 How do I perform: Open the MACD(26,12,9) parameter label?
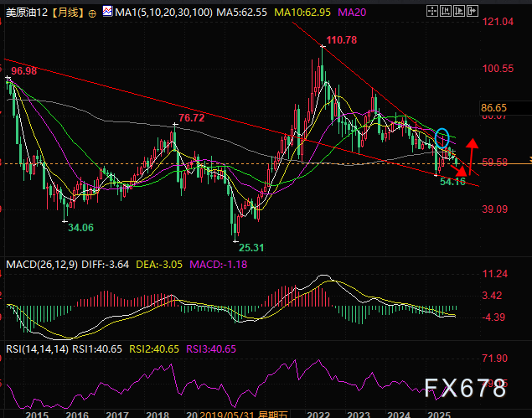click(x=43, y=265)
